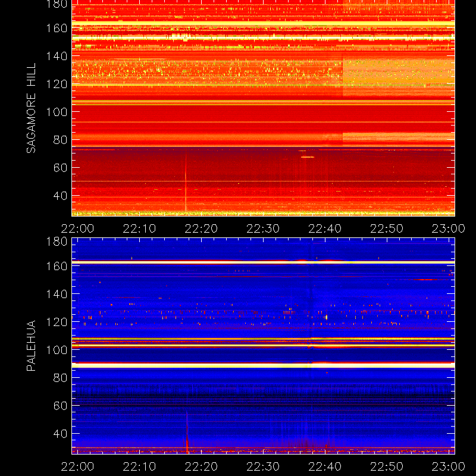Click 22:50 time label under Sagamore Hill plot
The height and width of the screenshot is (476, 476).
[387, 228]
